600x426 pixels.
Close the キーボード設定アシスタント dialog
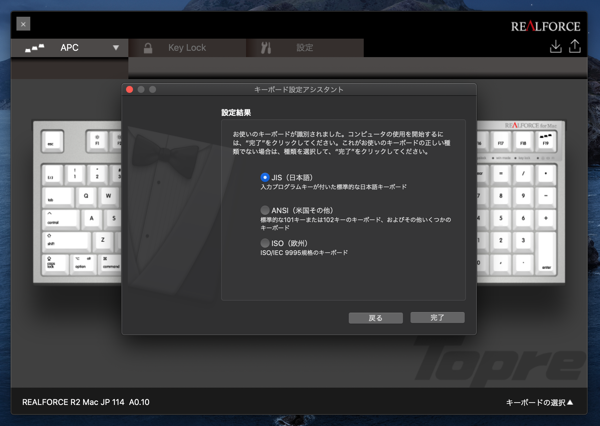(x=129, y=90)
